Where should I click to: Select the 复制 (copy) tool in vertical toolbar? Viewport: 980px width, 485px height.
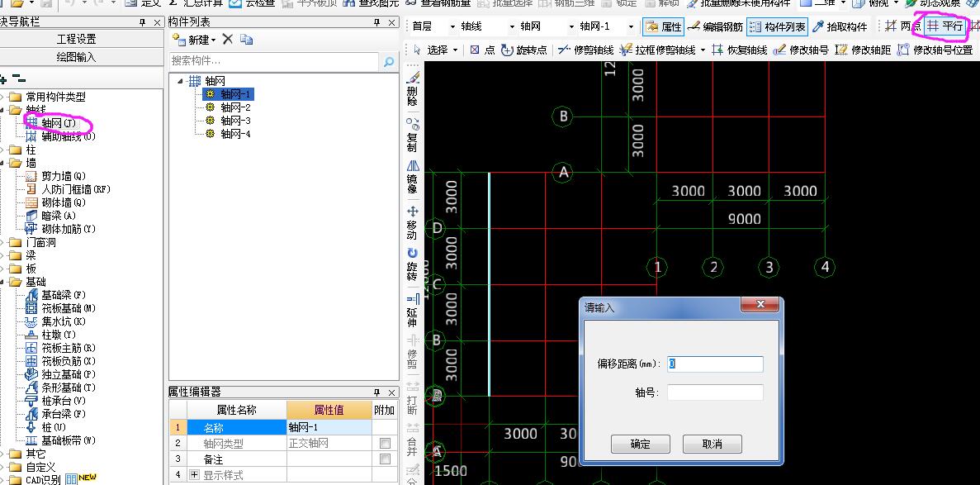[413, 134]
